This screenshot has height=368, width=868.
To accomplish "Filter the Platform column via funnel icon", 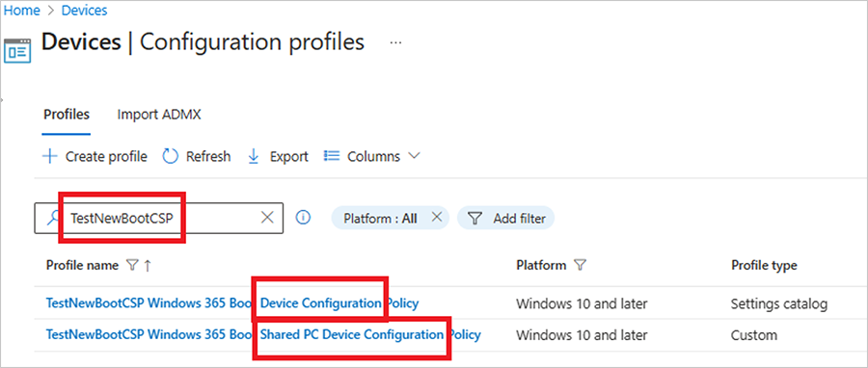I will click(580, 266).
